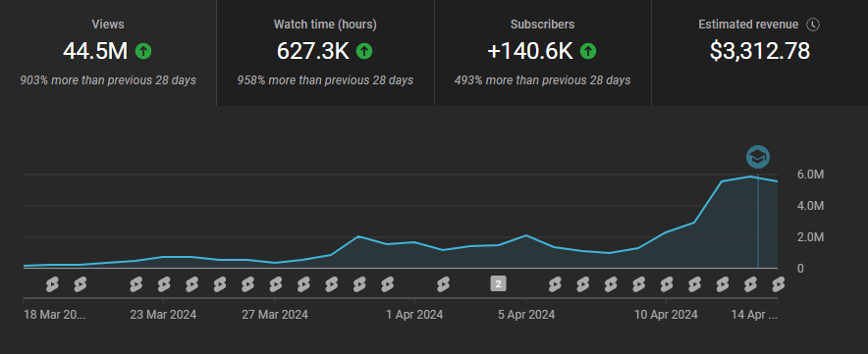Click the Shorts icon for 11 April
The image size is (868, 354).
coord(694,284)
